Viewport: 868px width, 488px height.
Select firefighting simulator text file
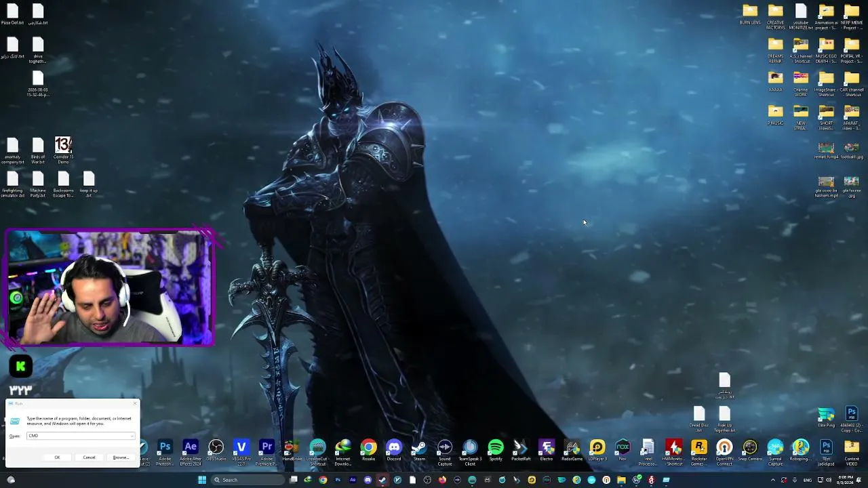[12, 184]
